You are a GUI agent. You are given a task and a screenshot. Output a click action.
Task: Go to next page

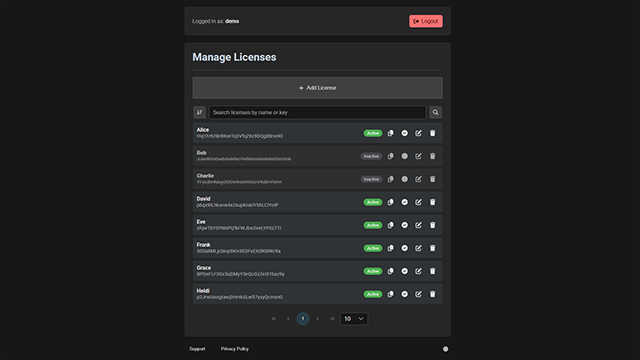click(x=318, y=318)
